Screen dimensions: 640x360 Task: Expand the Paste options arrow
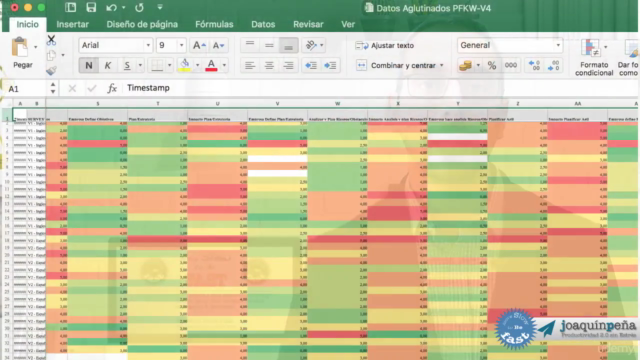pos(36,47)
